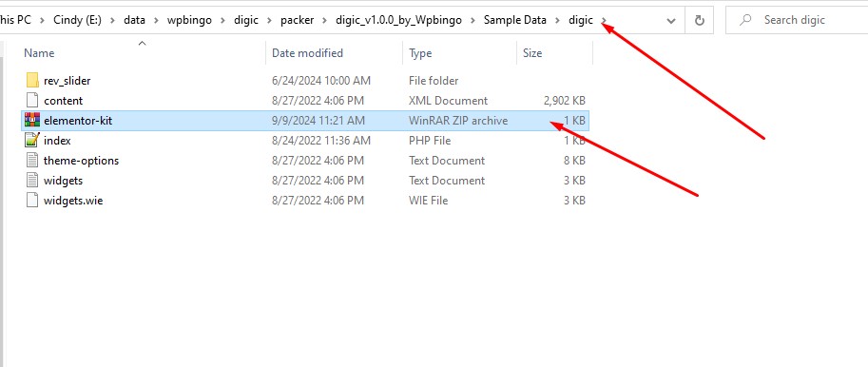The image size is (868, 367).
Task: Expand the chevron after digic breadcrumb
Action: 604,21
